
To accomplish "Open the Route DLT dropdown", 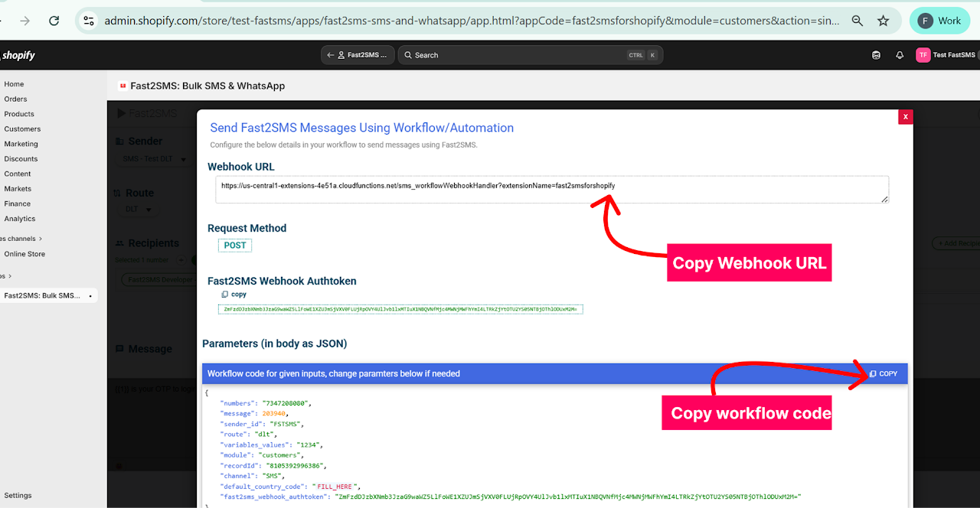I will [139, 209].
